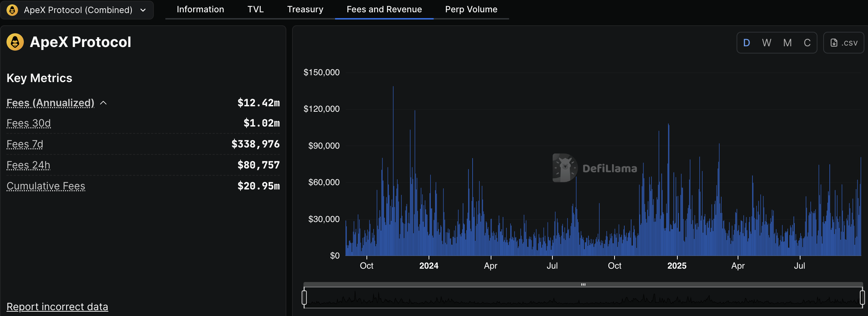
Task: Click the Fees 24h label
Action: click(28, 165)
